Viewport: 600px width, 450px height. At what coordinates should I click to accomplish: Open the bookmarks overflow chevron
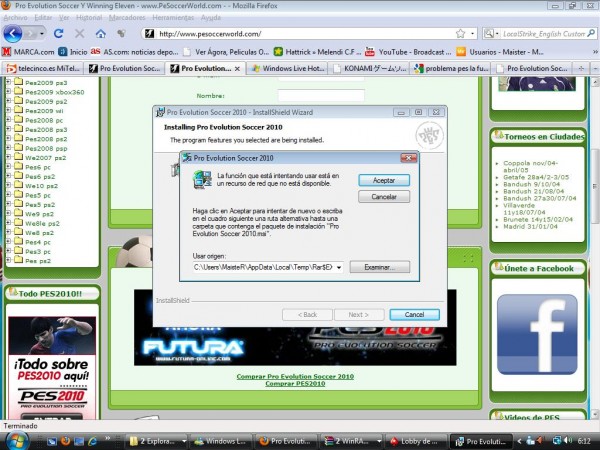pos(595,52)
